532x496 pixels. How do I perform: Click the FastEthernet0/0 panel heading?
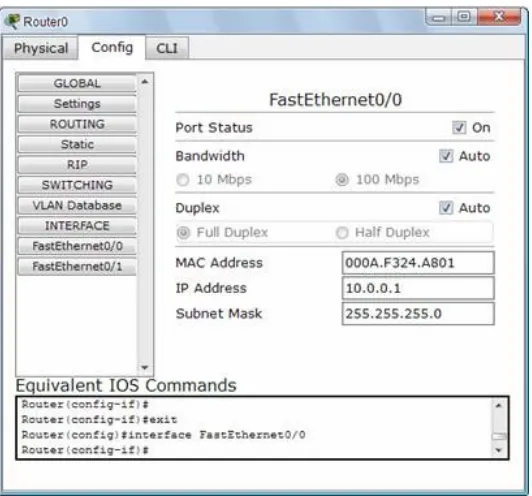[x=335, y=100]
